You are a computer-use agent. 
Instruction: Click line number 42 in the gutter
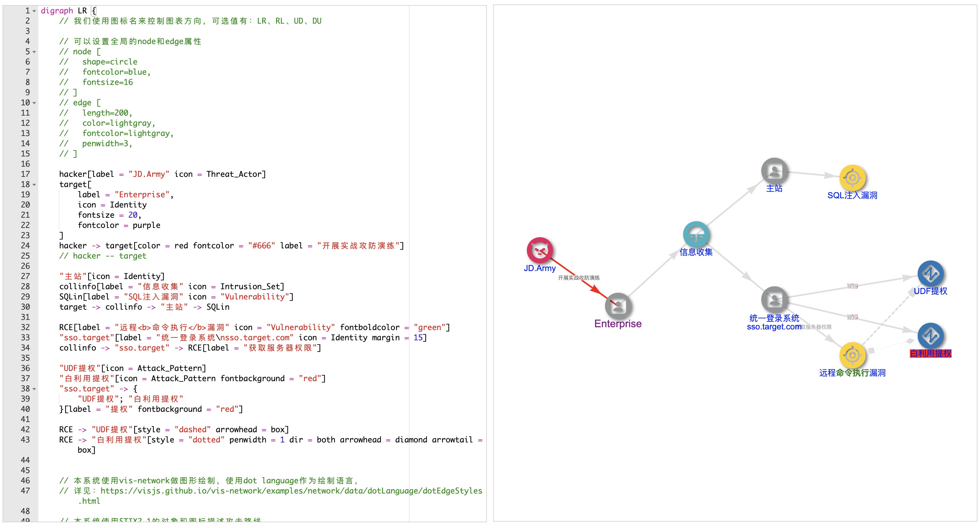25,430
